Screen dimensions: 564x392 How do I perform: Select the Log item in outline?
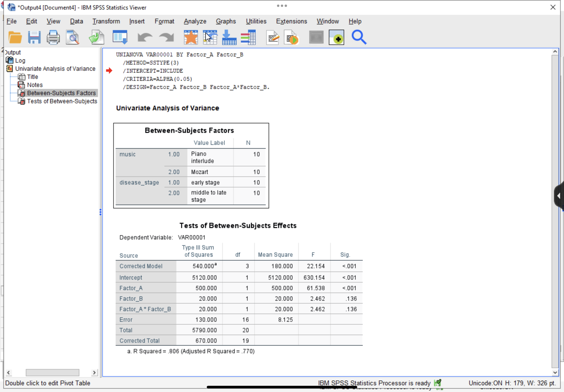20,60
